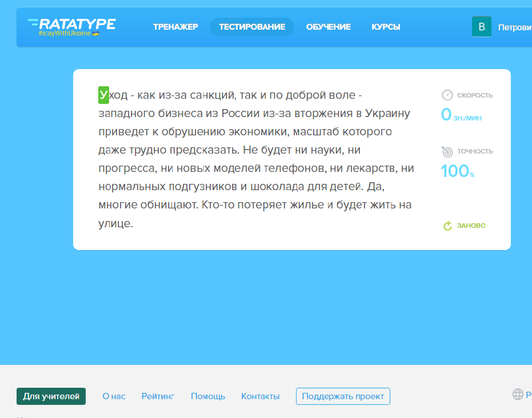Click the Для учителей button

point(51,396)
